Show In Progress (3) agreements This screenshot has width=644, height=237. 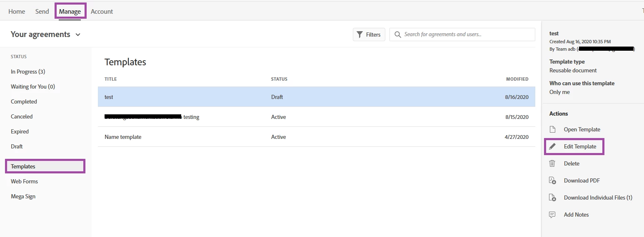click(x=28, y=72)
